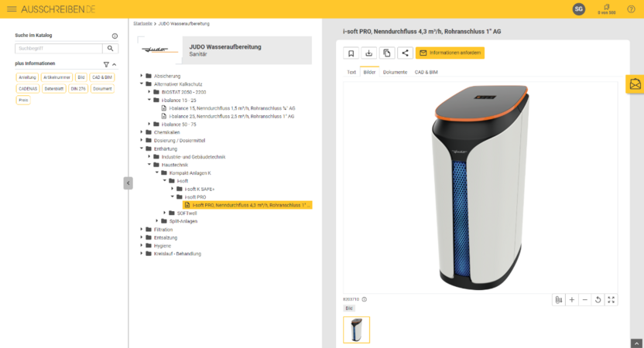This screenshot has width=644, height=348.
Task: Collapse the plus Informationen section
Action: [x=115, y=64]
